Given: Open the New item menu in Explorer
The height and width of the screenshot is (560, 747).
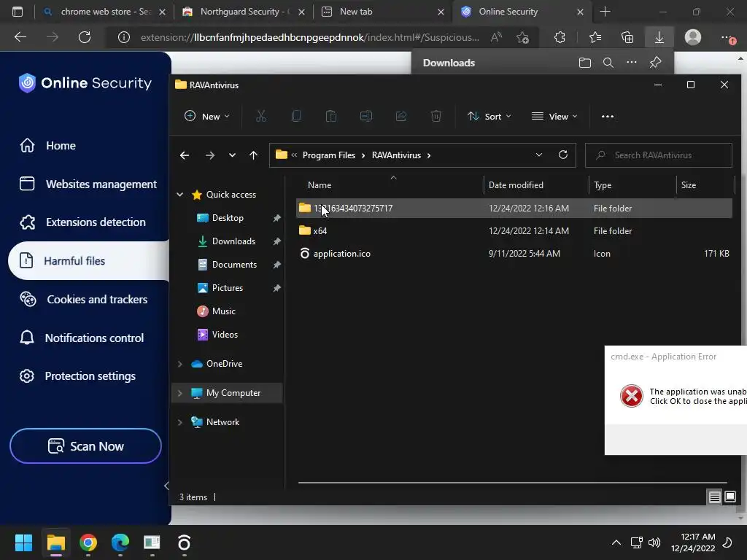Looking at the screenshot, I should coord(206,116).
